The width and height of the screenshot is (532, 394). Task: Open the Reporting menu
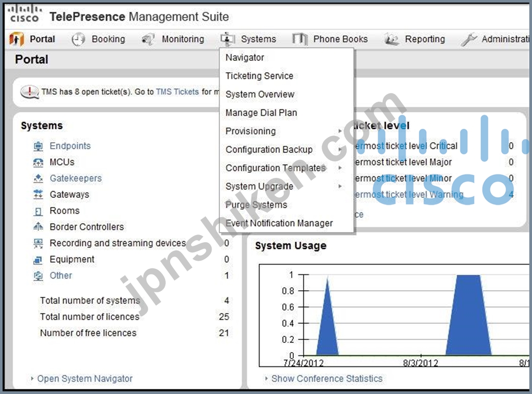pos(425,39)
